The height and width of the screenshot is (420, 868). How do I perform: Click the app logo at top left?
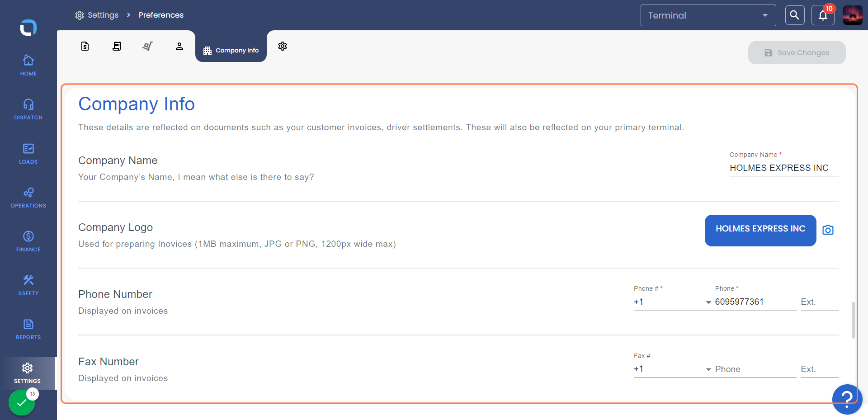[28, 28]
